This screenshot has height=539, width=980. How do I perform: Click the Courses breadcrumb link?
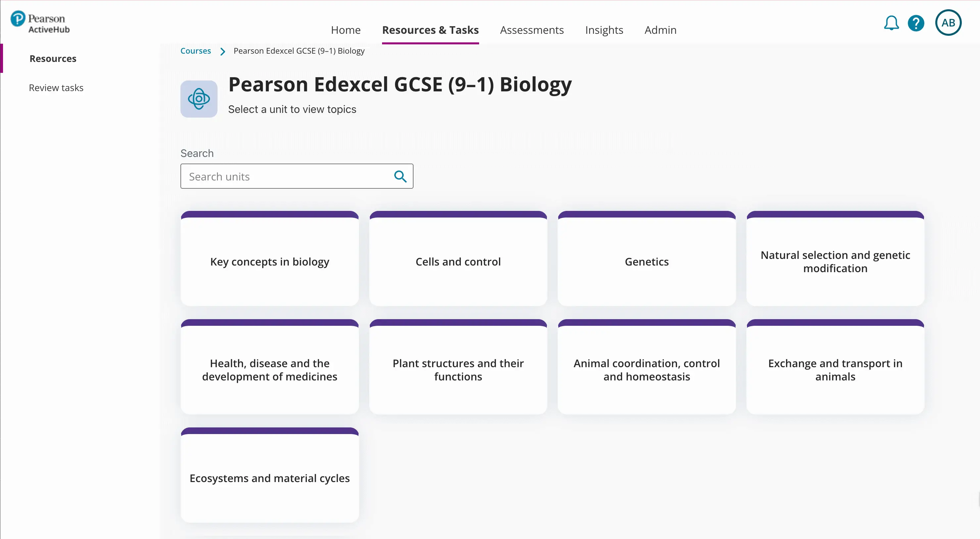195,51
